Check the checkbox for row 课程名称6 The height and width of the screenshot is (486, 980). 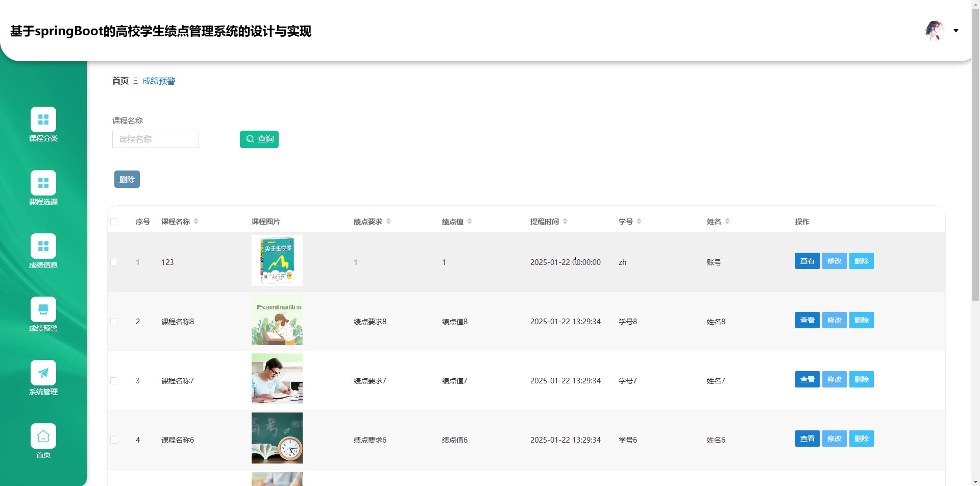coord(114,440)
